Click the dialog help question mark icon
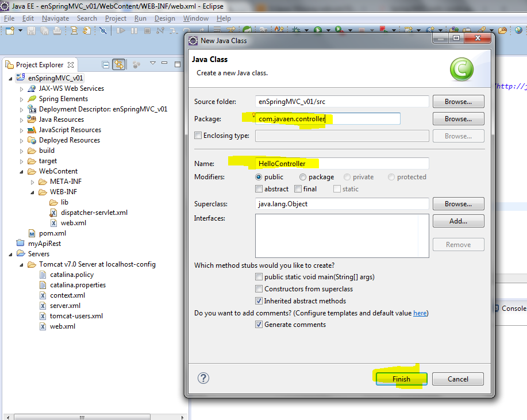Viewport: 527px width, 420px height. coord(203,378)
